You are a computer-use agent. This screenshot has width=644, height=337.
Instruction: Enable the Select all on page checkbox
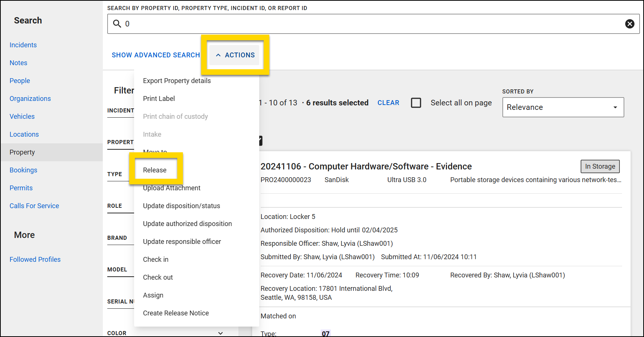[416, 103]
